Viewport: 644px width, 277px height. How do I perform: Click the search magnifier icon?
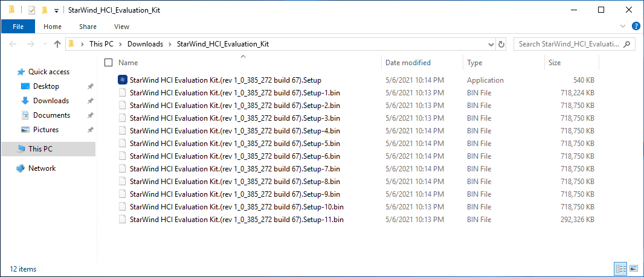[628, 44]
